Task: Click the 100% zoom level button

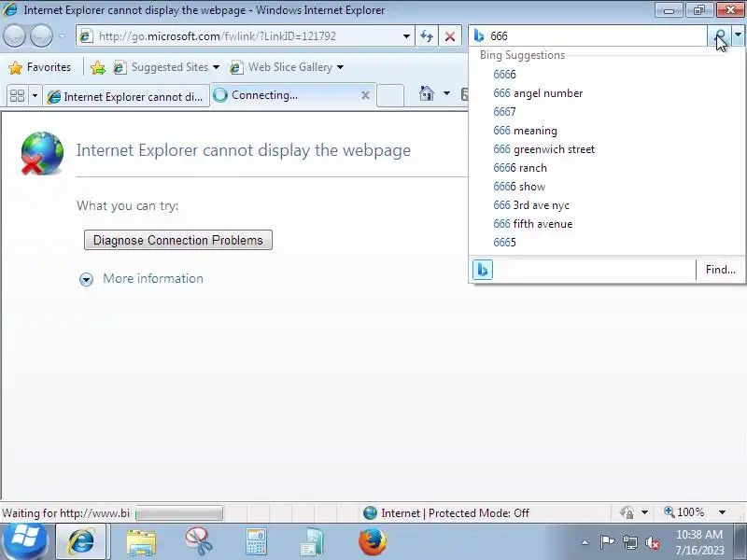Action: pos(684,512)
